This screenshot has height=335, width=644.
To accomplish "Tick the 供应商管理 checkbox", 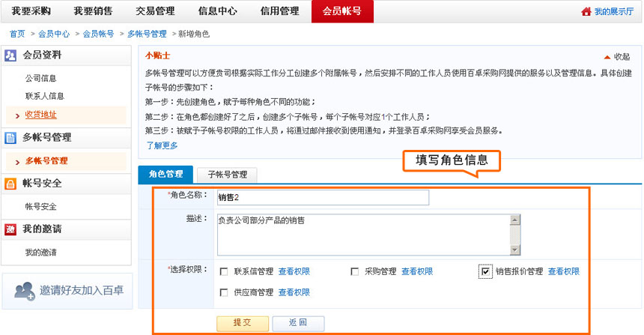I will 224,292.
